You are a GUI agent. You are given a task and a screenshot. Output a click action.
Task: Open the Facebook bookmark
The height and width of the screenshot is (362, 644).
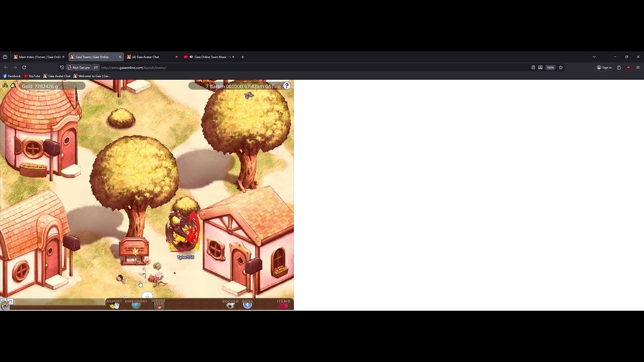pyautogui.click(x=12, y=76)
